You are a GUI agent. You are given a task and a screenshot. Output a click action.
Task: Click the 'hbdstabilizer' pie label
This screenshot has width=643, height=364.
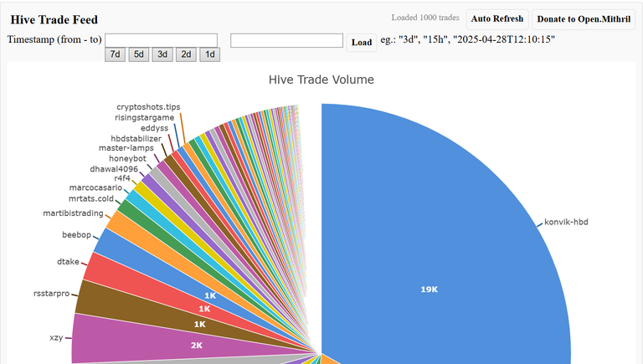point(136,139)
